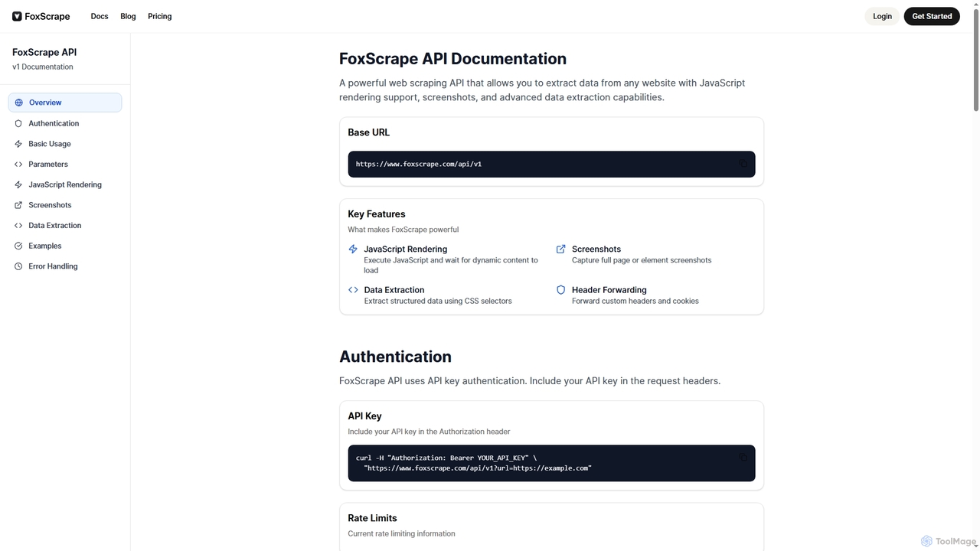Click the globe icon beside Overview
Viewport: 980px width, 551px height.
pos(19,103)
